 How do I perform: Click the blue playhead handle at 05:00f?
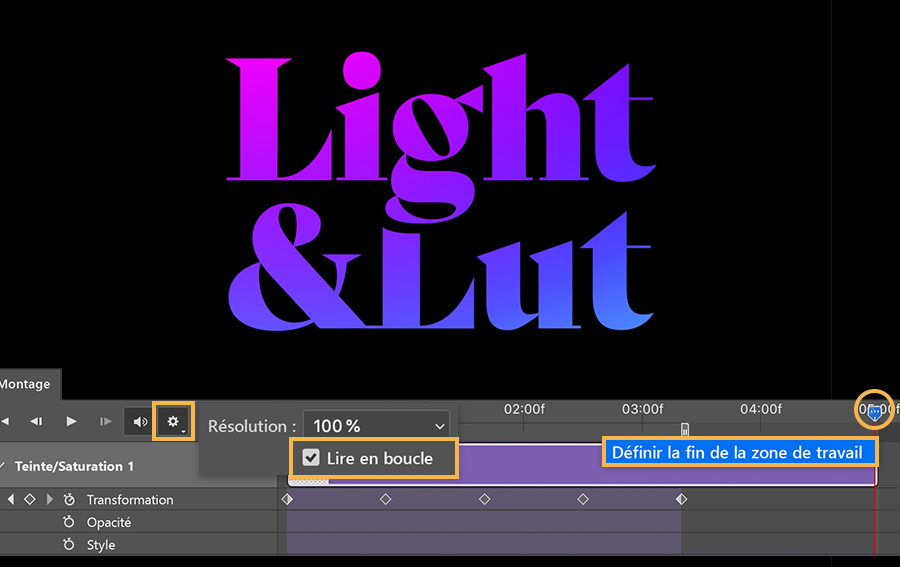(x=874, y=412)
